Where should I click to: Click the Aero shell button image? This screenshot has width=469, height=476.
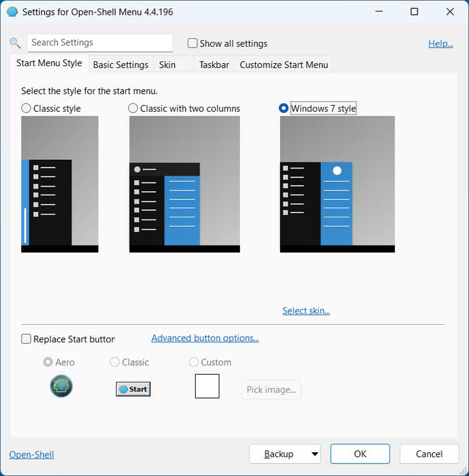pyautogui.click(x=61, y=386)
